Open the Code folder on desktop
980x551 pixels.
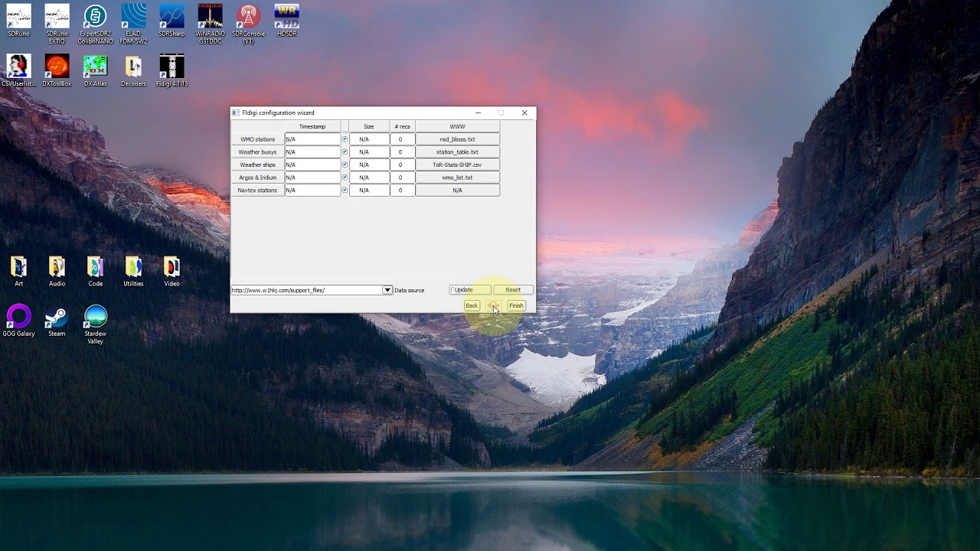95,271
